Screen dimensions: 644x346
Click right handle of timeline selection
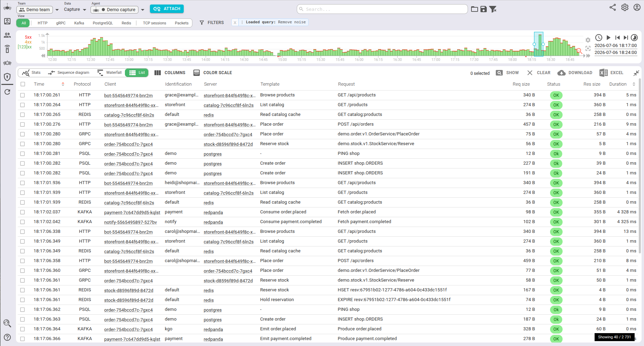pyautogui.click(x=543, y=44)
